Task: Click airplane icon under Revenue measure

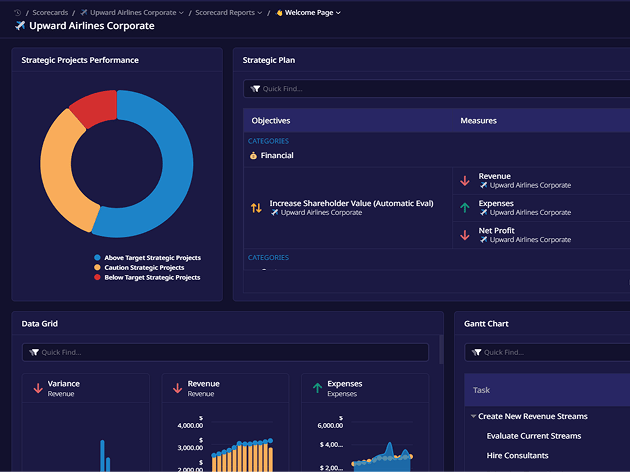Action: click(x=484, y=185)
